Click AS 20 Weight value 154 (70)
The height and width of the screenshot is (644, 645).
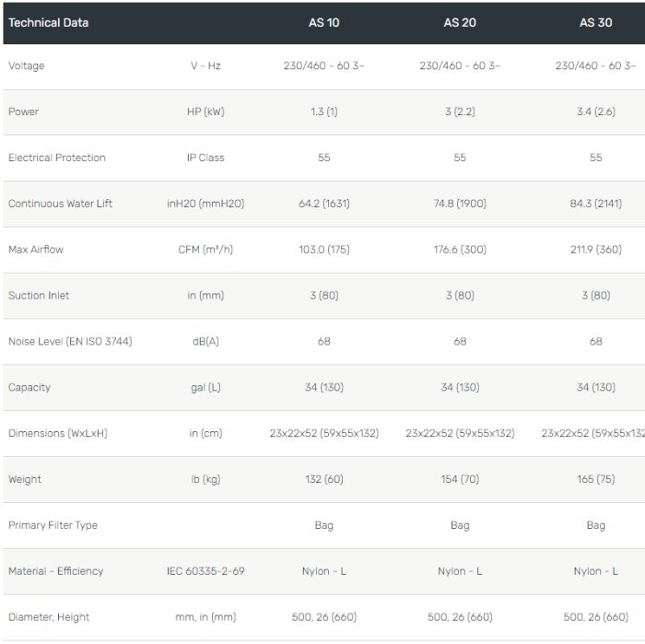pos(460,479)
